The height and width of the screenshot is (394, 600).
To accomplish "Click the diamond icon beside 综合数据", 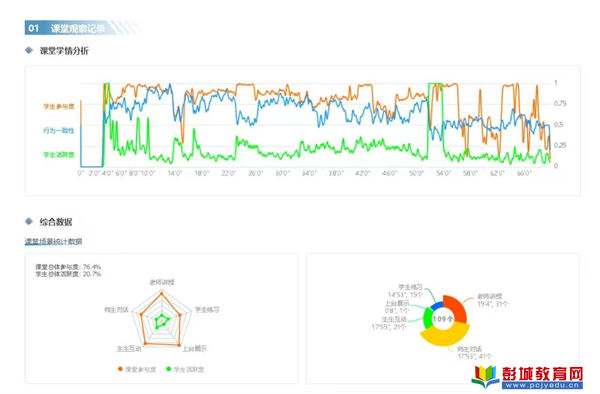I will coord(29,221).
